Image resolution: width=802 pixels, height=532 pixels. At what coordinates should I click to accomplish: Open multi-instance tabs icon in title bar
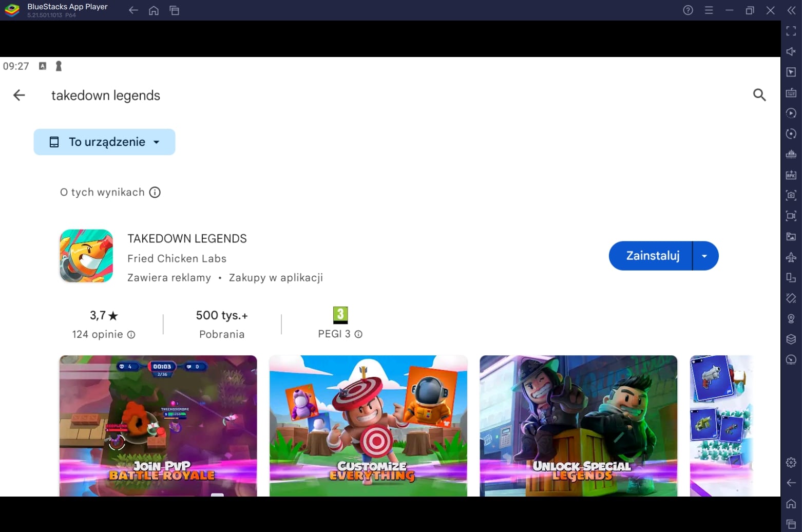(175, 10)
